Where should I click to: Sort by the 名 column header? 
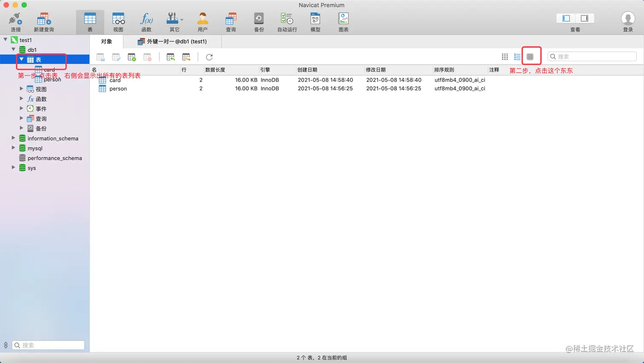pyautogui.click(x=135, y=70)
